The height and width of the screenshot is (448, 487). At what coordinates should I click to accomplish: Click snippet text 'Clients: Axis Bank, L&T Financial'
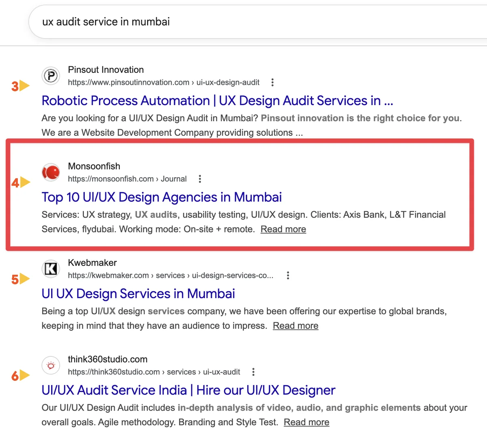point(378,214)
